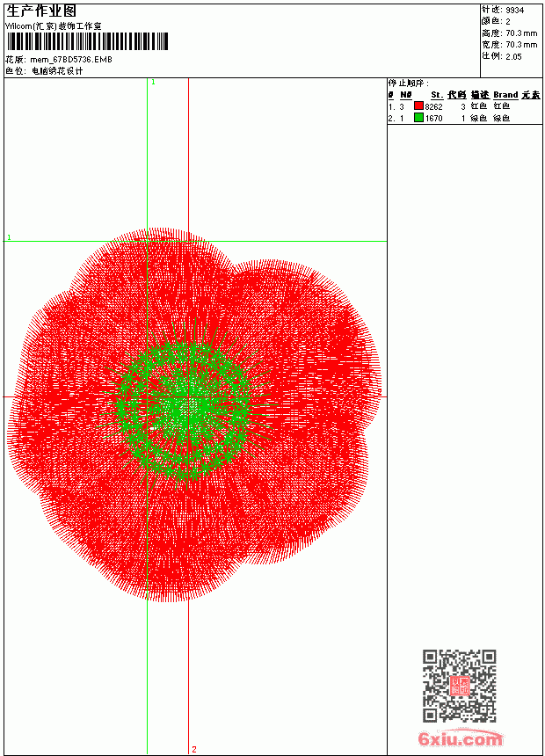Click the green horizontal guide label 1 at left
Viewport: 545px width, 756px height.
9,237
